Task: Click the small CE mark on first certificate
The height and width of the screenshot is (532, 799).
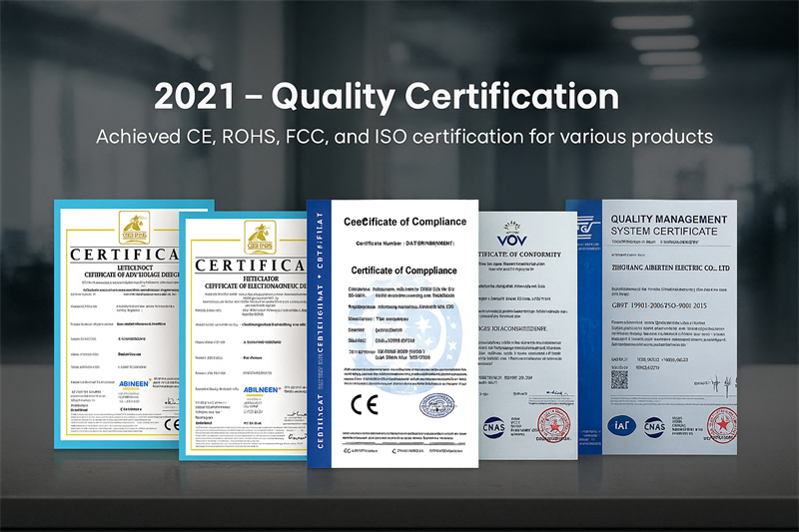Action: tap(172, 424)
